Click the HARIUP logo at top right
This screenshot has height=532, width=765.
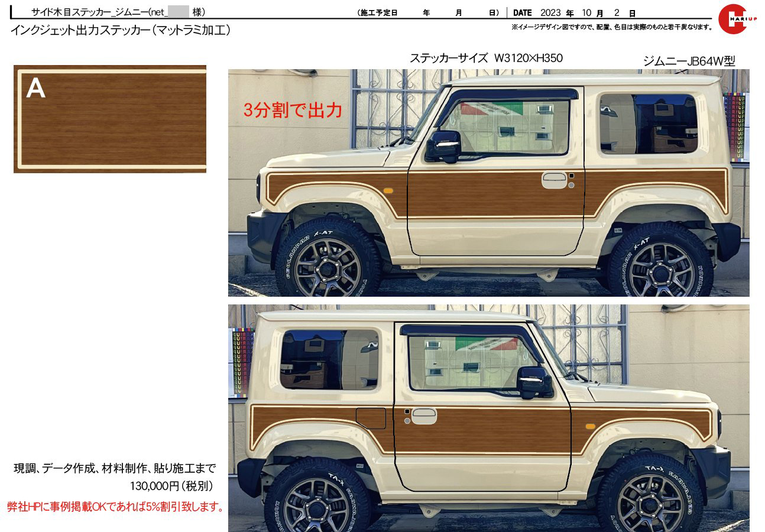click(737, 20)
